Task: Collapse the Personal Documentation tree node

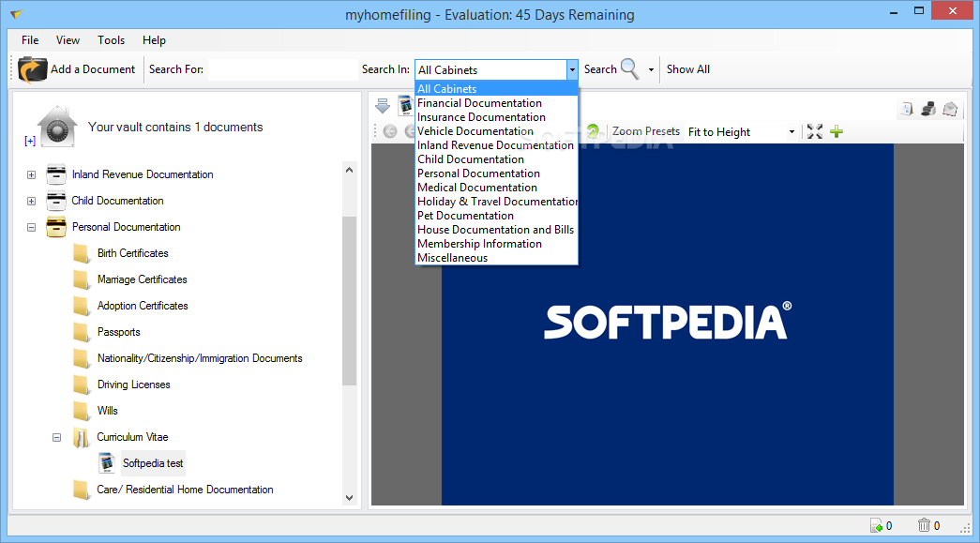Action: [31, 228]
